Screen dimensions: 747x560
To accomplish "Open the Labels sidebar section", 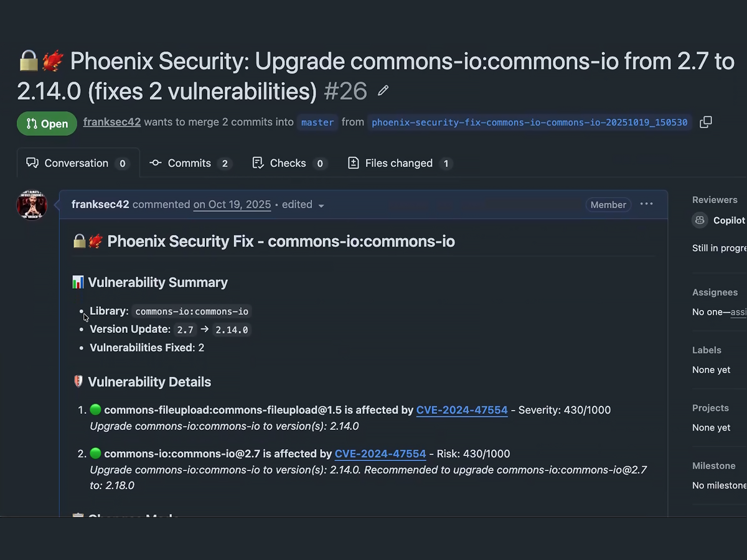I will click(707, 350).
